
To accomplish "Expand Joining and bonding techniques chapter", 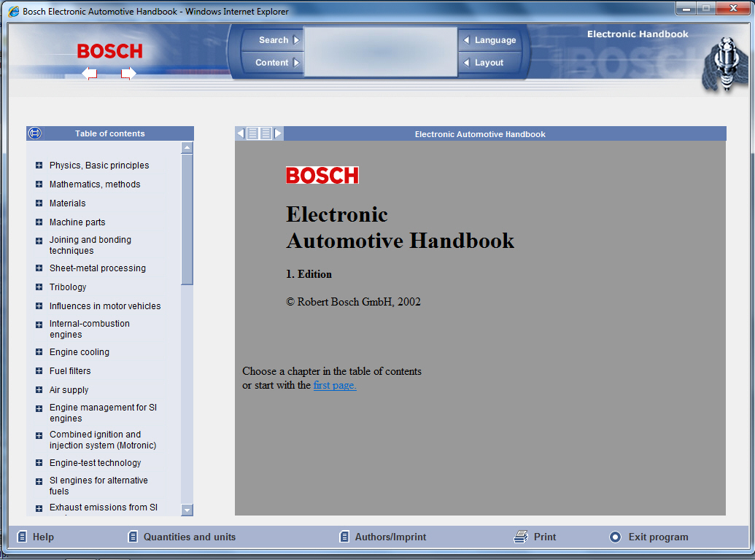I will coord(39,241).
